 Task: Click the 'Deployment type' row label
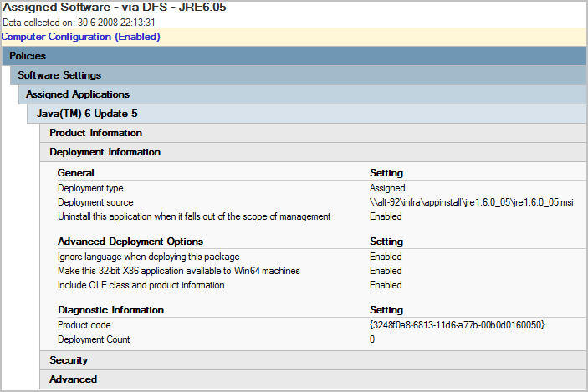[x=90, y=188]
